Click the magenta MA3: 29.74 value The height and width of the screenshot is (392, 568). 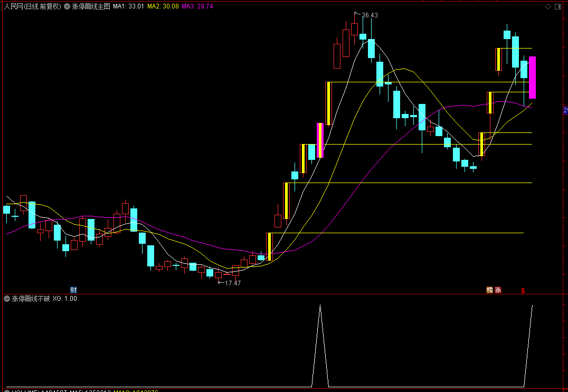(197, 6)
